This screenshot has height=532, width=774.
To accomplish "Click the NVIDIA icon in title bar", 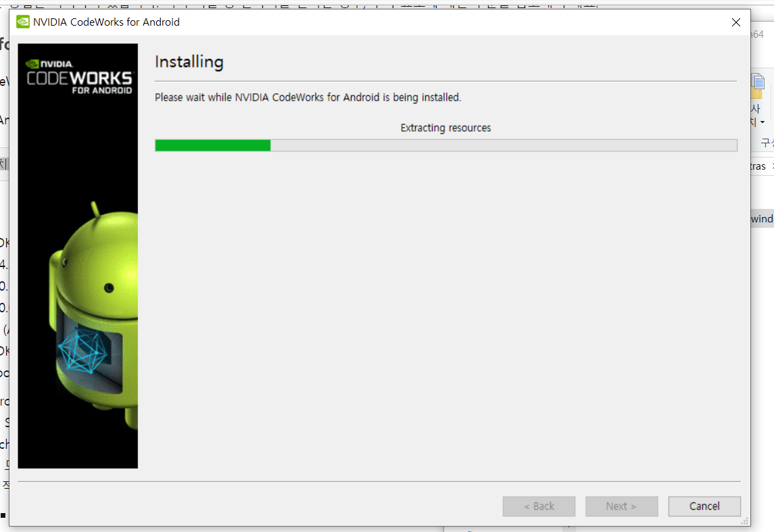I will [x=23, y=22].
